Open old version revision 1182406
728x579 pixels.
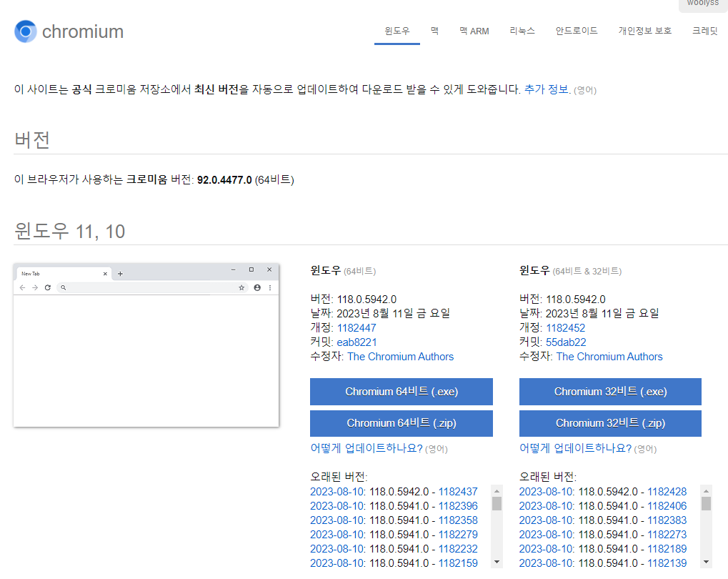coord(667,506)
